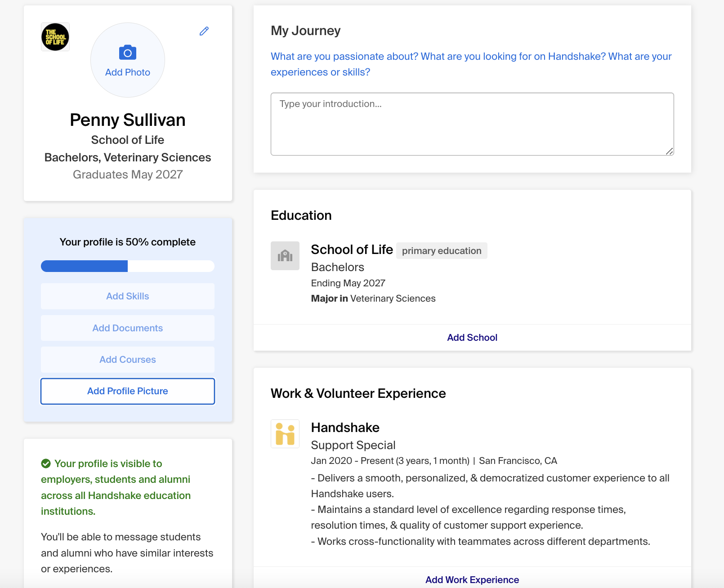Click the primary education badge
This screenshot has width=724, height=588.
(442, 251)
